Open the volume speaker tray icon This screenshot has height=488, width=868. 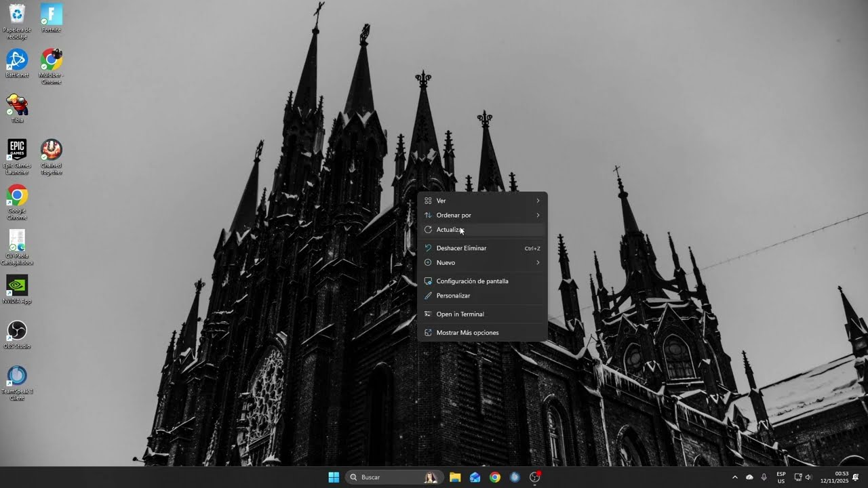click(x=808, y=477)
